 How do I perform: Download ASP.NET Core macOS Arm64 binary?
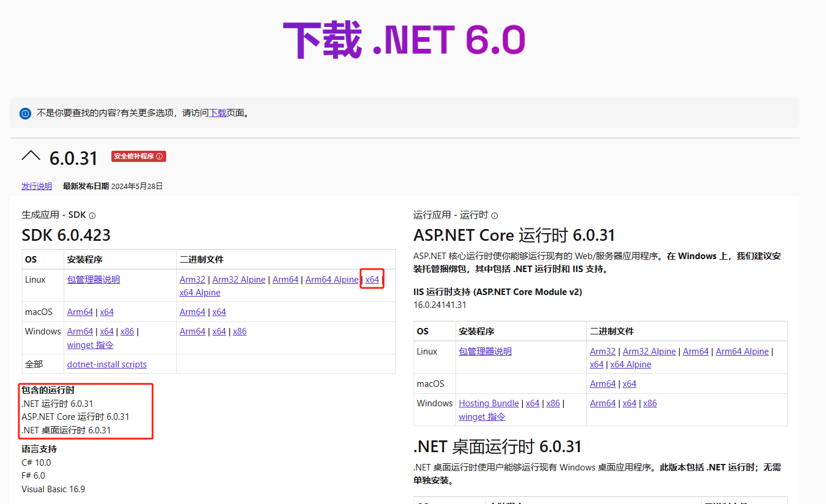603,384
